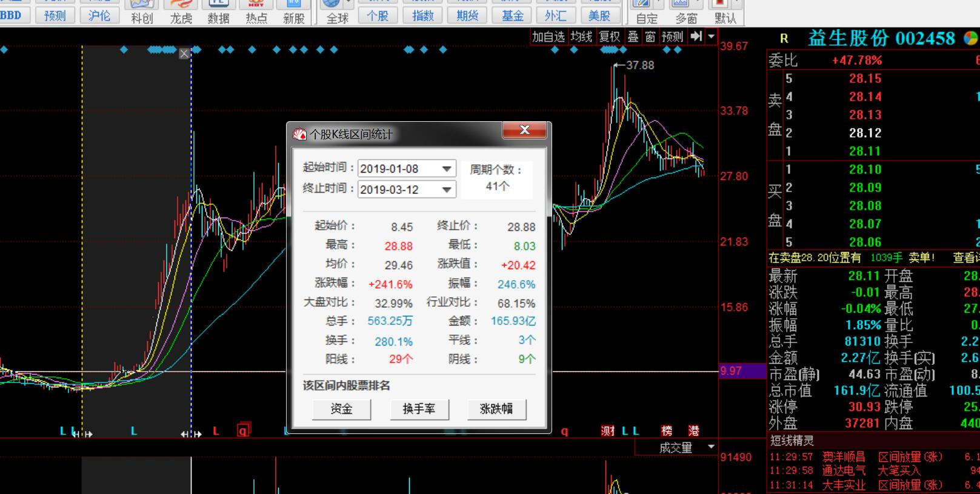Expand the 起始时间 date dropdown

click(x=447, y=169)
